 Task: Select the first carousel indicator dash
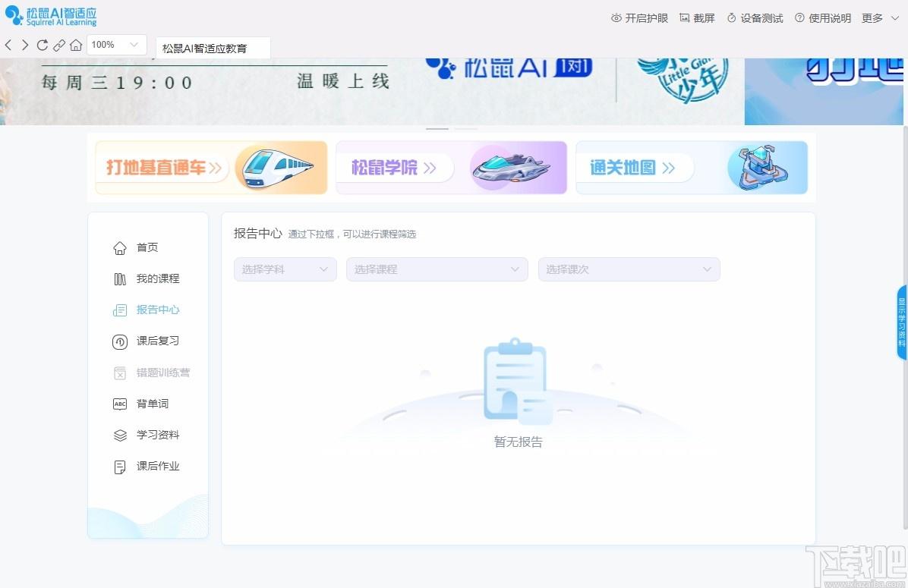tap(437, 128)
